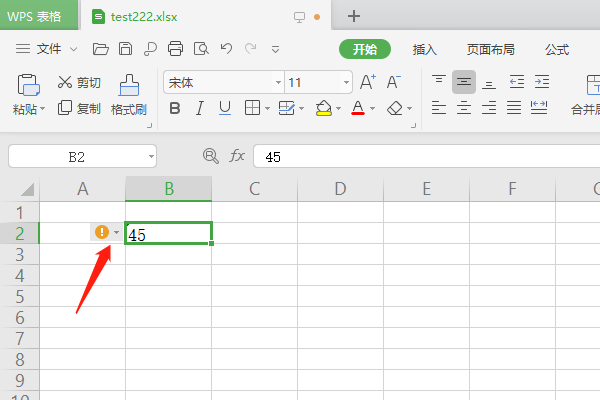This screenshot has width=600, height=400.
Task: Switch to the 页面布局 ribbon tab
Action: 491,49
